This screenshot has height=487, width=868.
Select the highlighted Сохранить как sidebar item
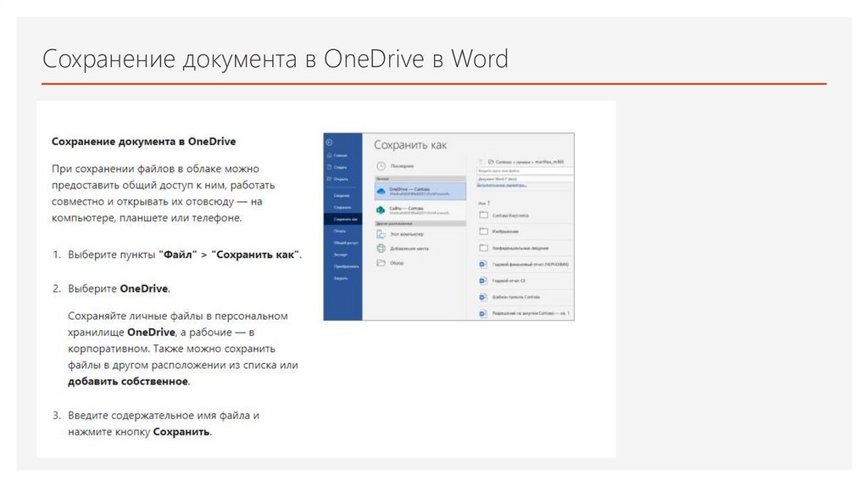pyautogui.click(x=343, y=220)
